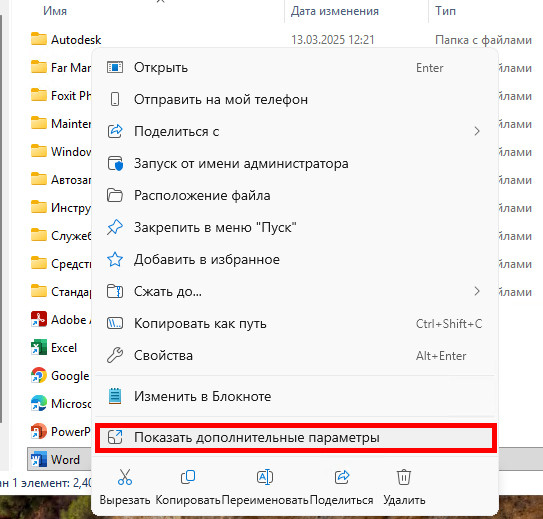This screenshot has width=543, height=519.
Task: Select 'Изменить в Блокноте'
Action: coord(295,396)
